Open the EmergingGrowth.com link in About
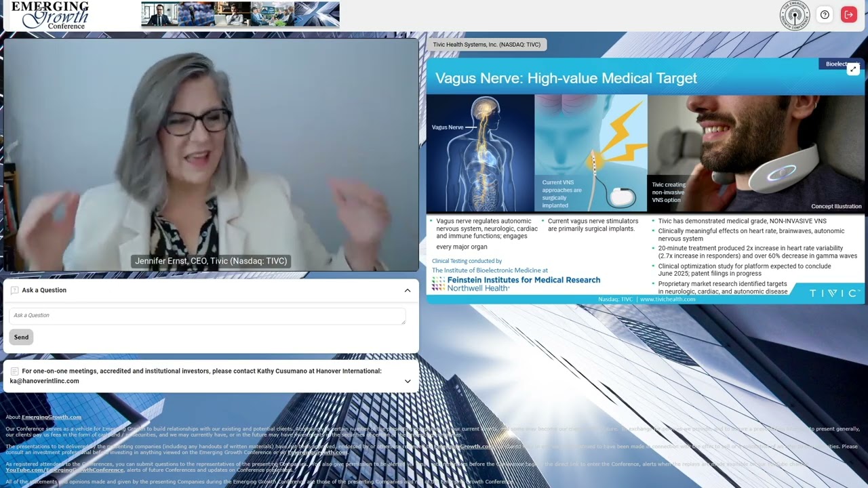 (x=52, y=417)
